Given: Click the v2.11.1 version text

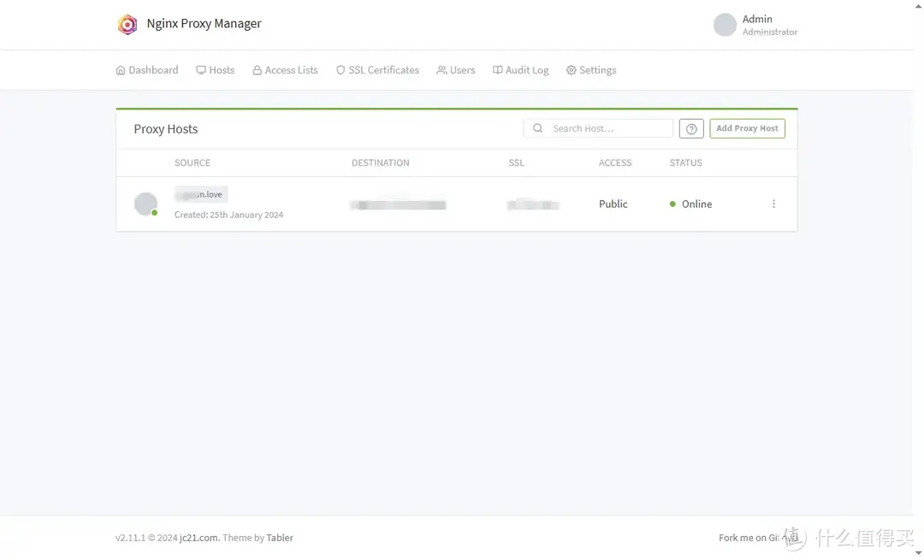Looking at the screenshot, I should [x=130, y=539].
